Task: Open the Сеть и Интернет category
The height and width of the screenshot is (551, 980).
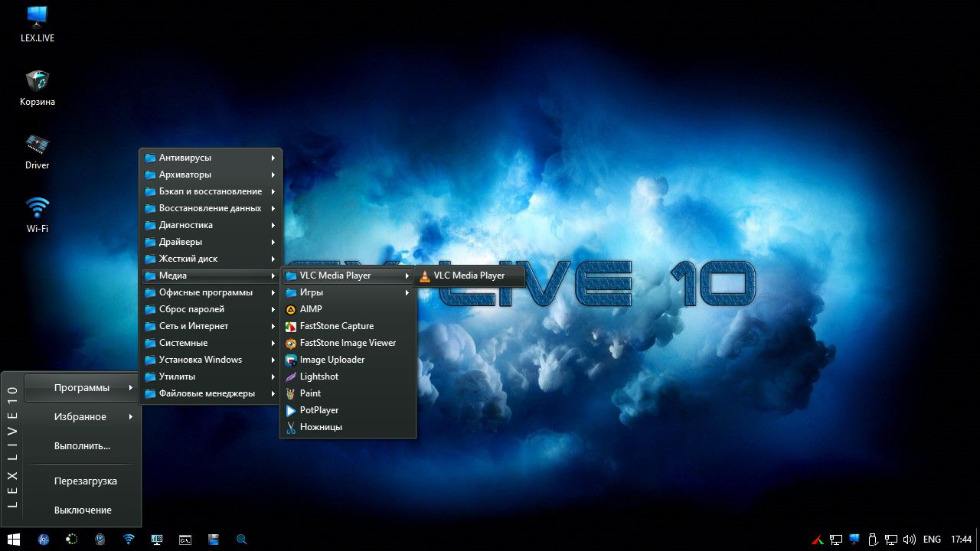Action: 211,326
